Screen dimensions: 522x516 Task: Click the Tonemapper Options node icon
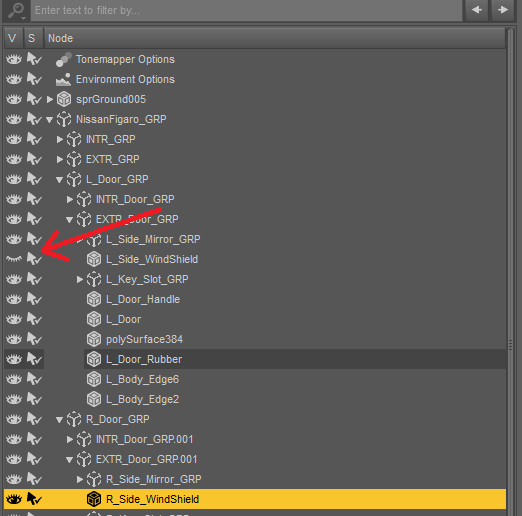pyautogui.click(x=64, y=59)
